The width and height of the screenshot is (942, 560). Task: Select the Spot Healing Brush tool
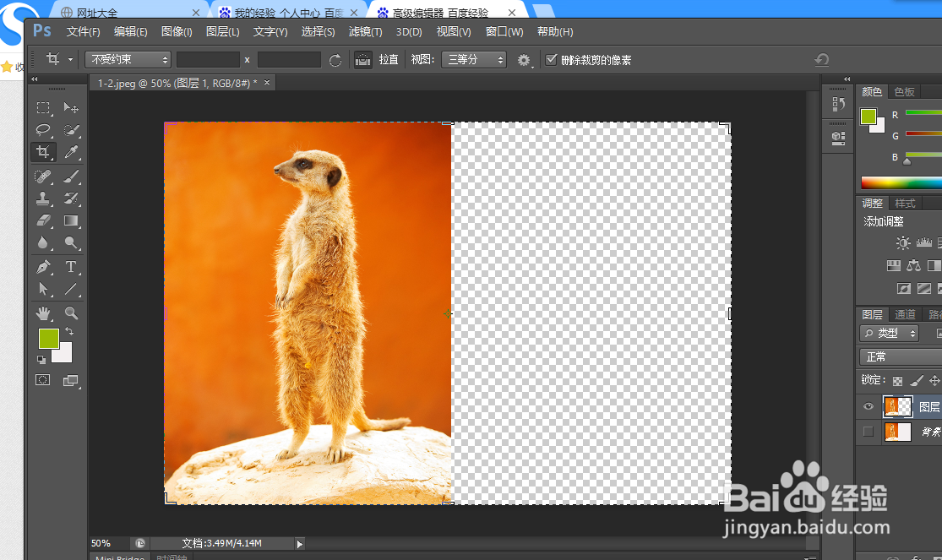(x=42, y=176)
